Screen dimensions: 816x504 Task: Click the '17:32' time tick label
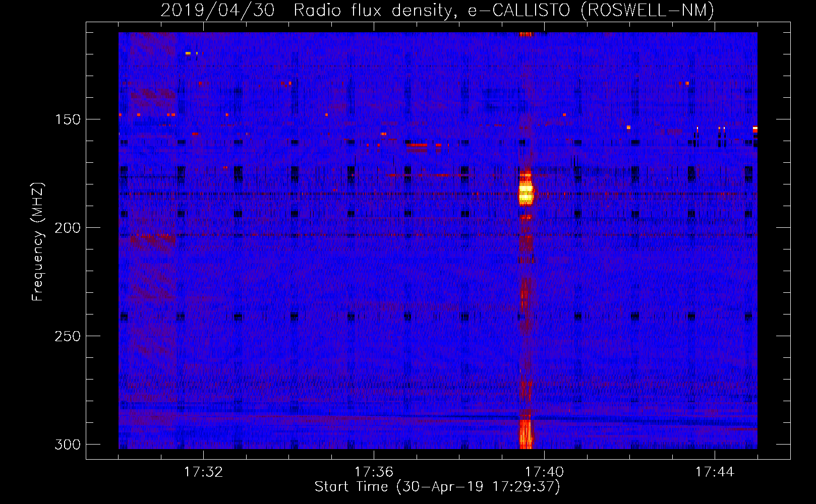(x=203, y=472)
